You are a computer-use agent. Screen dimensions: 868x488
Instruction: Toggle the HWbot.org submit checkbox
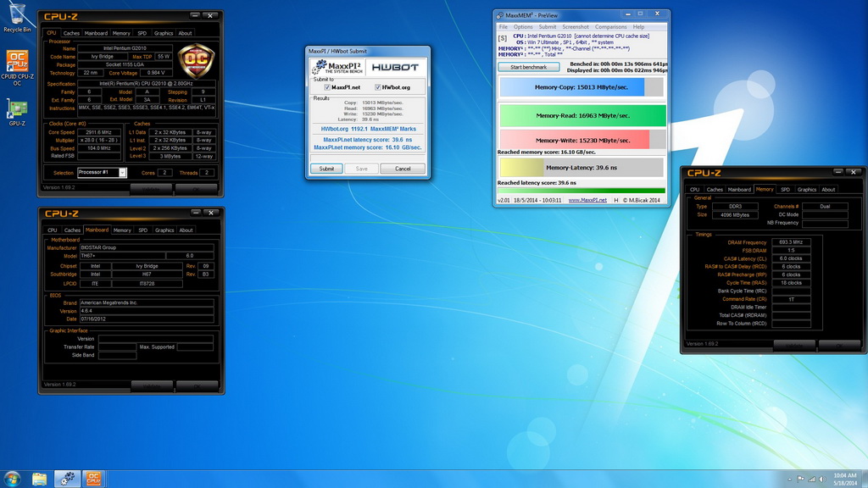coord(377,87)
